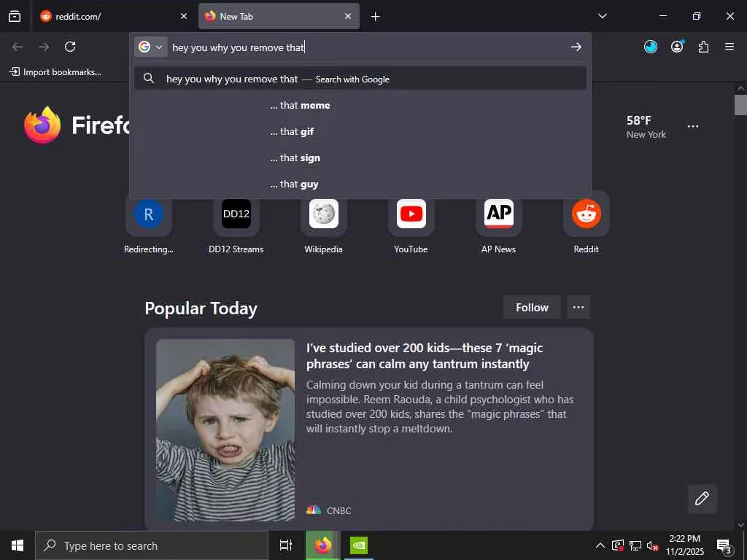Reload the current page
The image size is (747, 560).
70,47
